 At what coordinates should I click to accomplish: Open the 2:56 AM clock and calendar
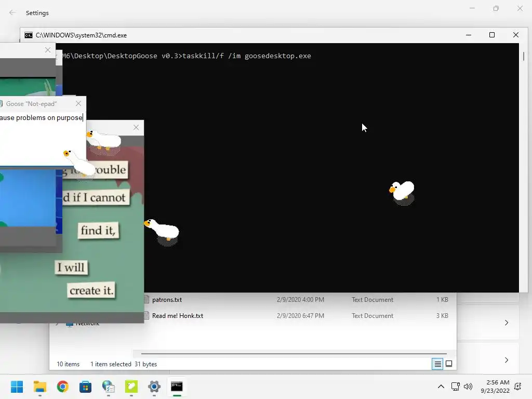495,387
